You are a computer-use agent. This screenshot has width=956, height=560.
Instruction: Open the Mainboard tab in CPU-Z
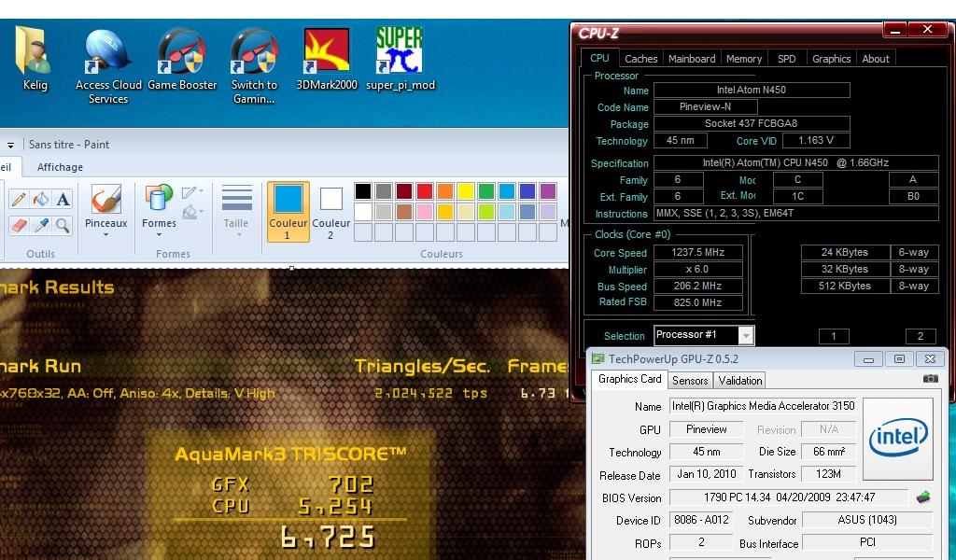pyautogui.click(x=692, y=59)
